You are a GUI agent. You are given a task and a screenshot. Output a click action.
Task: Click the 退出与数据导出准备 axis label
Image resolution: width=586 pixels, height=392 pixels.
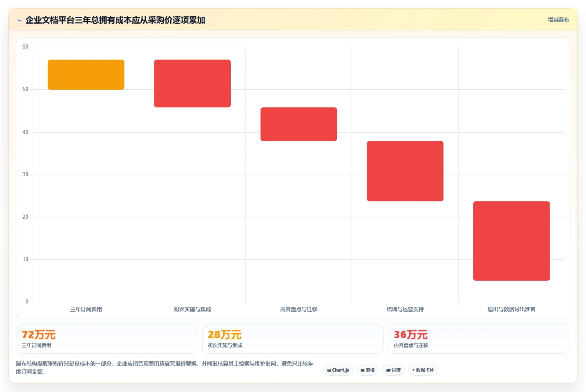click(x=511, y=310)
